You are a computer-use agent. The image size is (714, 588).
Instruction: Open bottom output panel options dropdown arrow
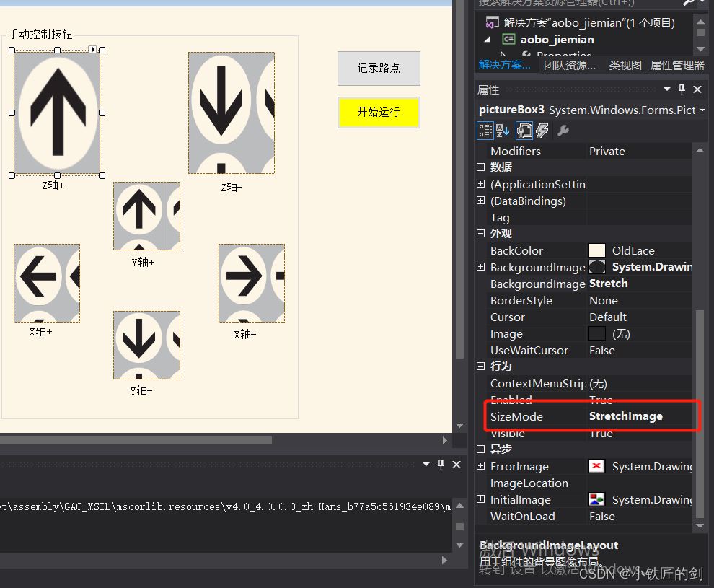click(x=426, y=464)
